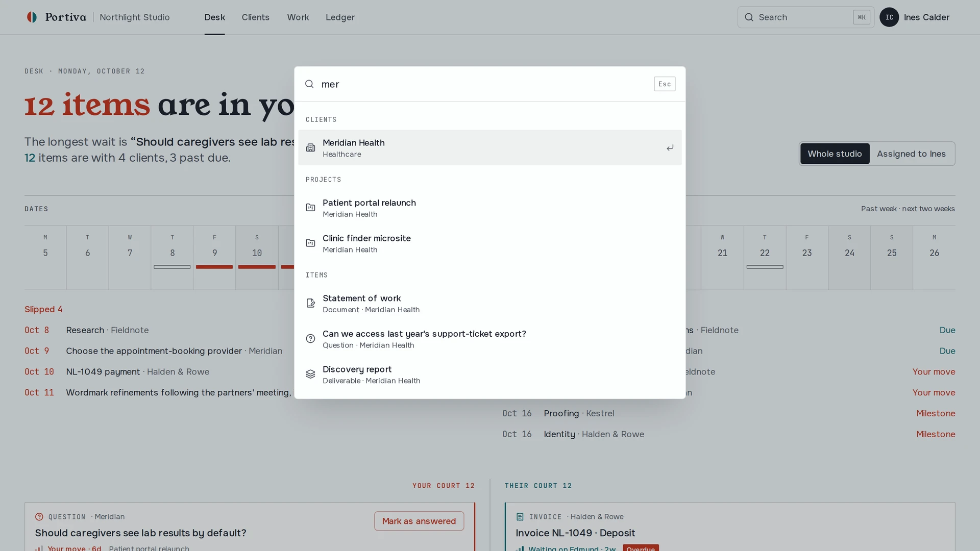Screen dimensions: 980x551
Task: Click the document icon for Statement of work
Action: coord(310,304)
